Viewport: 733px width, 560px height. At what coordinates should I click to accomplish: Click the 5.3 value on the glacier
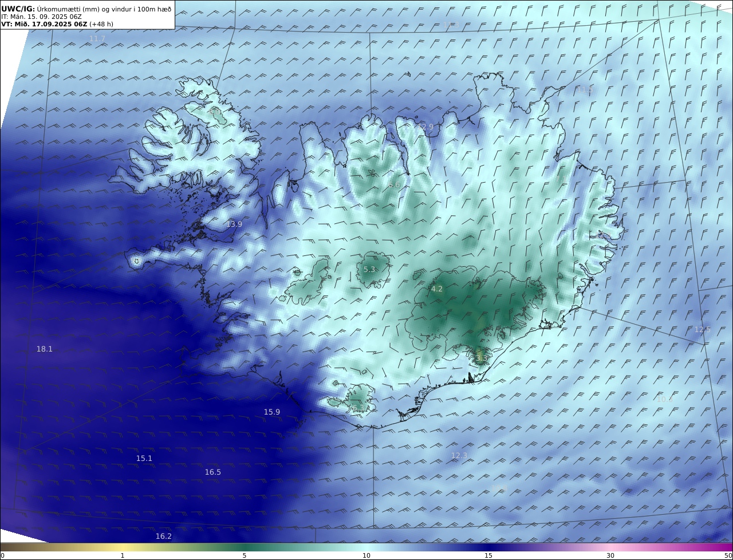pyautogui.click(x=369, y=269)
